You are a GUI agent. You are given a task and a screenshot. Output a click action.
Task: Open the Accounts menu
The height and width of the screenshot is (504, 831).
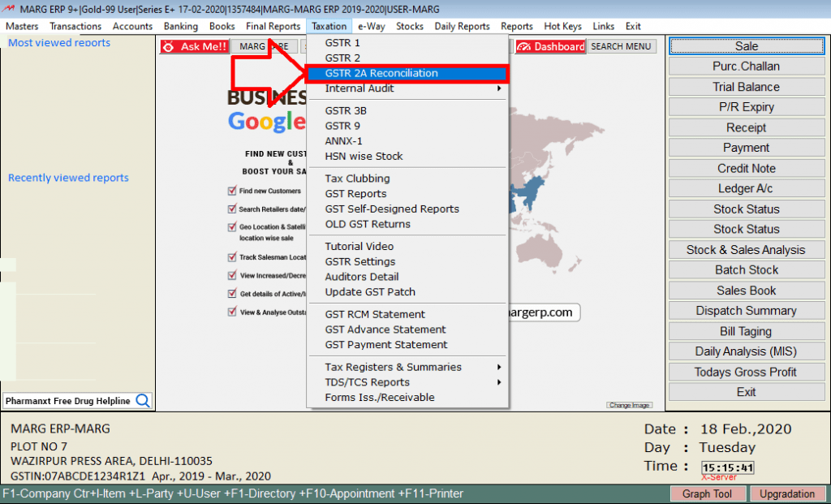click(132, 26)
